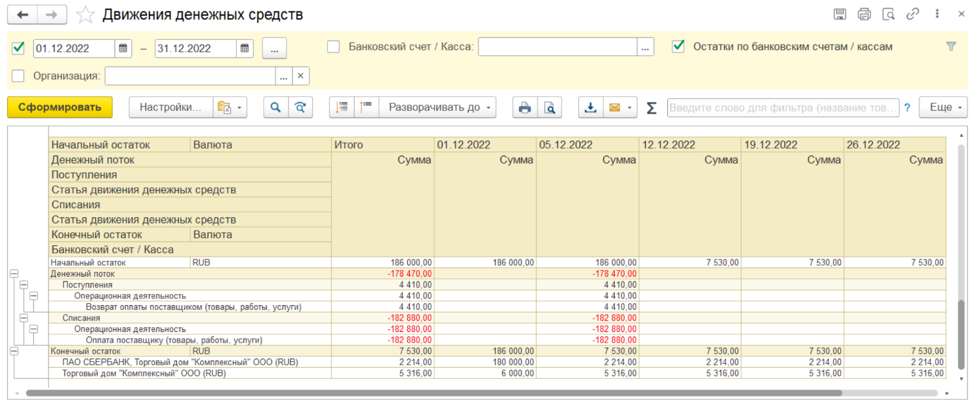Click the Сформировать button
980x407 pixels.
60,108
